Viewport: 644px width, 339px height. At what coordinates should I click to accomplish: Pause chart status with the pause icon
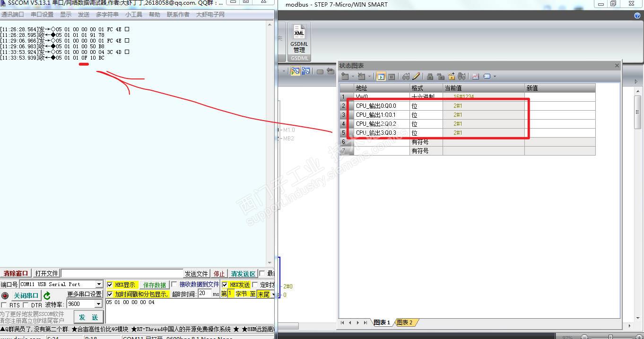[x=391, y=77]
